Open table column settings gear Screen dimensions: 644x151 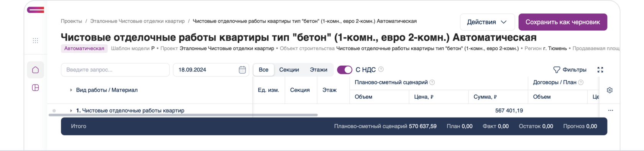click(609, 90)
